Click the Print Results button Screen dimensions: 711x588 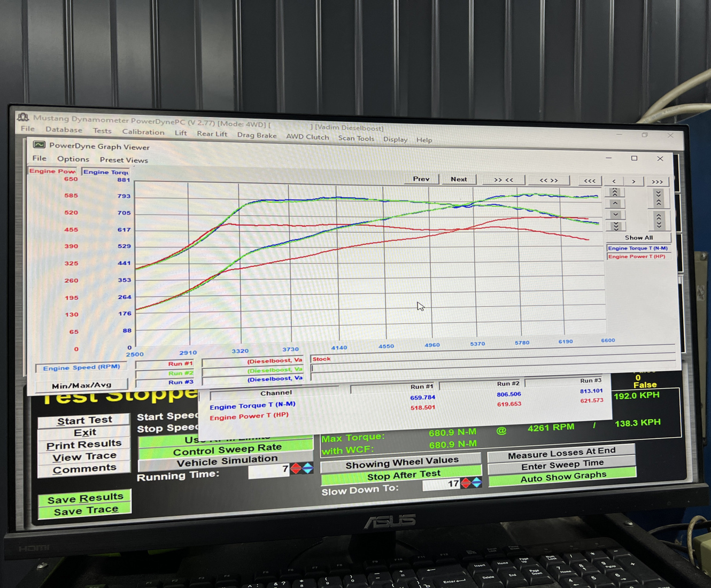pyautogui.click(x=84, y=445)
